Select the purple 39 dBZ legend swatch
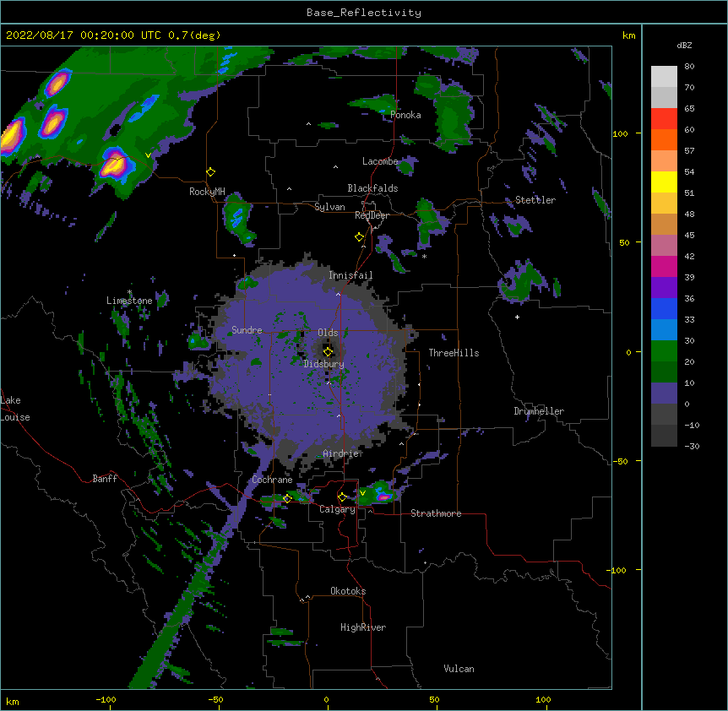This screenshot has width=728, height=711. pyautogui.click(x=664, y=288)
